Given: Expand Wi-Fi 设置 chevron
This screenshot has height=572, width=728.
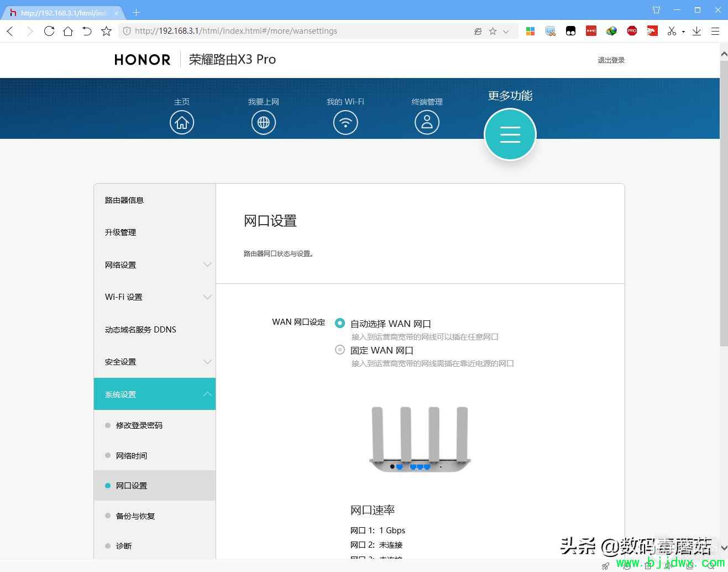Looking at the screenshot, I should click(207, 297).
